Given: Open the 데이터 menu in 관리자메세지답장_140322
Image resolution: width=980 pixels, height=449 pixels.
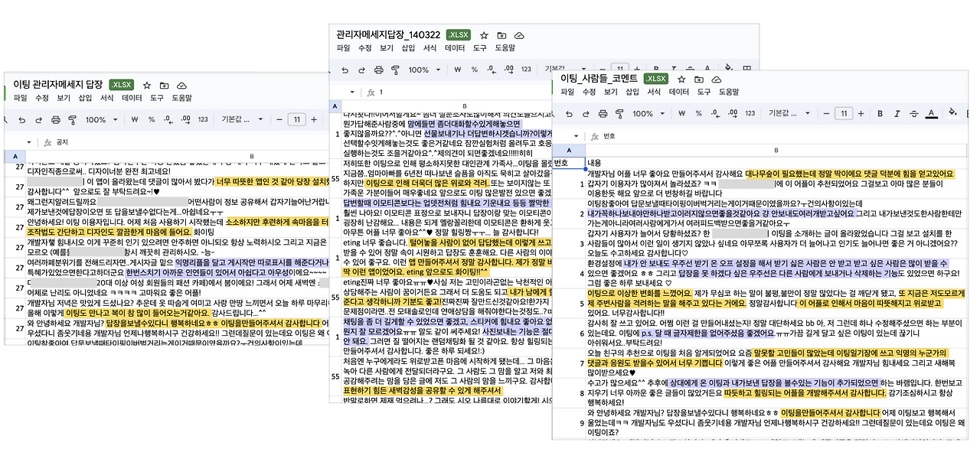Looking at the screenshot, I should click(456, 47).
